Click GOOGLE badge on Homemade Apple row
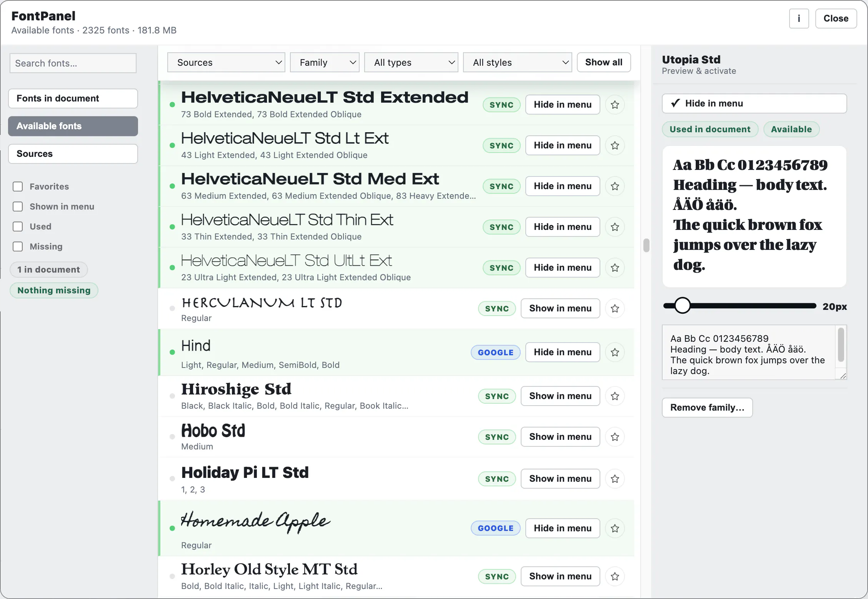This screenshot has height=599, width=868. [496, 528]
